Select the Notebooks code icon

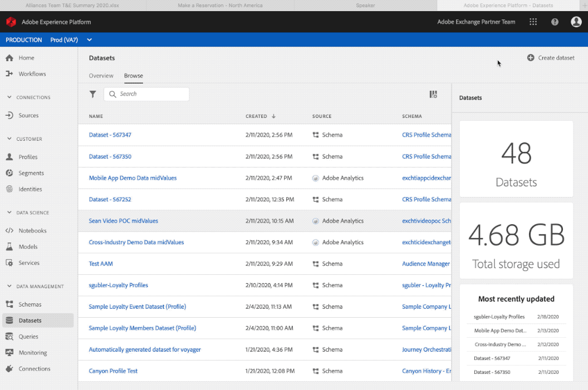point(9,230)
